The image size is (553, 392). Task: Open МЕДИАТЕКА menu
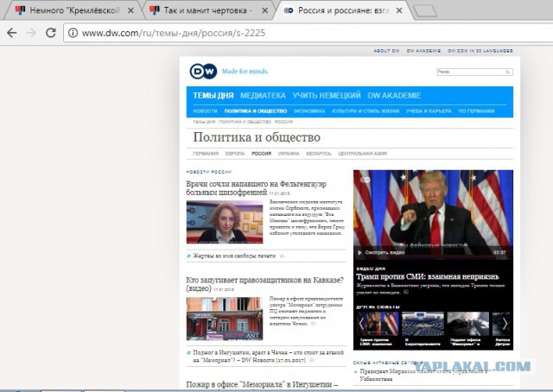point(263,96)
